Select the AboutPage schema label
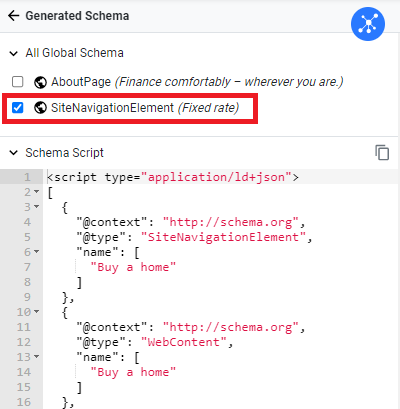The height and width of the screenshot is (409, 400). [197, 82]
